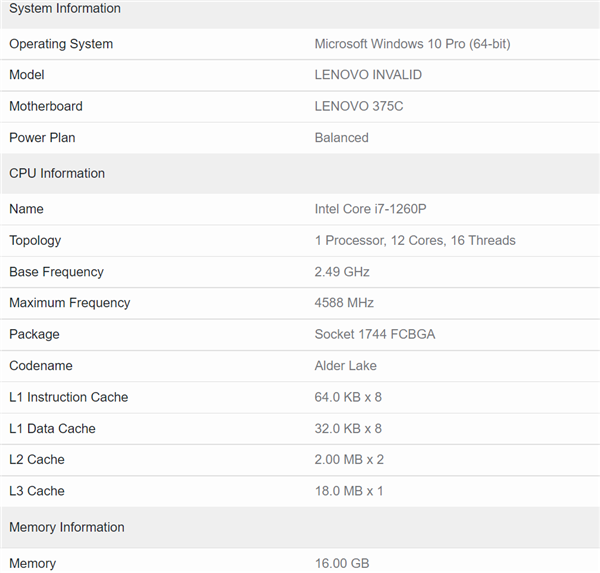Click the 2.49 GHz base frequency value
Screen dimensions: 600x573
click(x=342, y=272)
